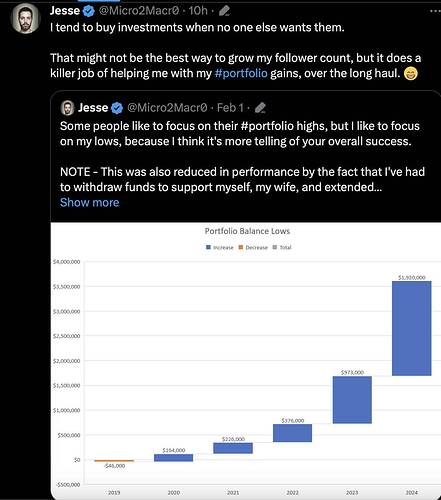The width and height of the screenshot is (441, 500).
Task: Click the 2023 bar labeled $973,000
Action: tap(352, 400)
